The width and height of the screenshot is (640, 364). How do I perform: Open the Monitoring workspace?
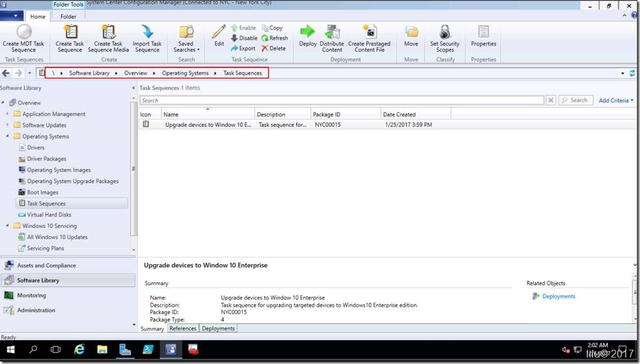pyautogui.click(x=67, y=295)
